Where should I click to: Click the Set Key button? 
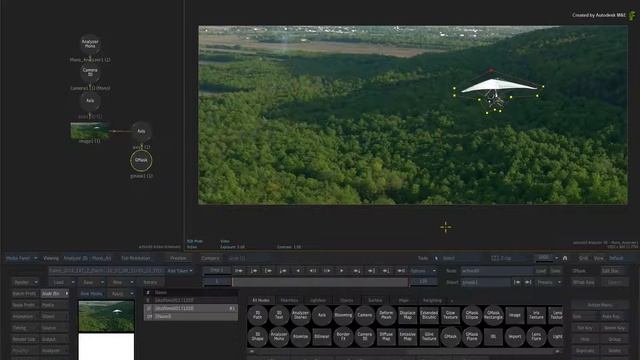[x=585, y=328]
